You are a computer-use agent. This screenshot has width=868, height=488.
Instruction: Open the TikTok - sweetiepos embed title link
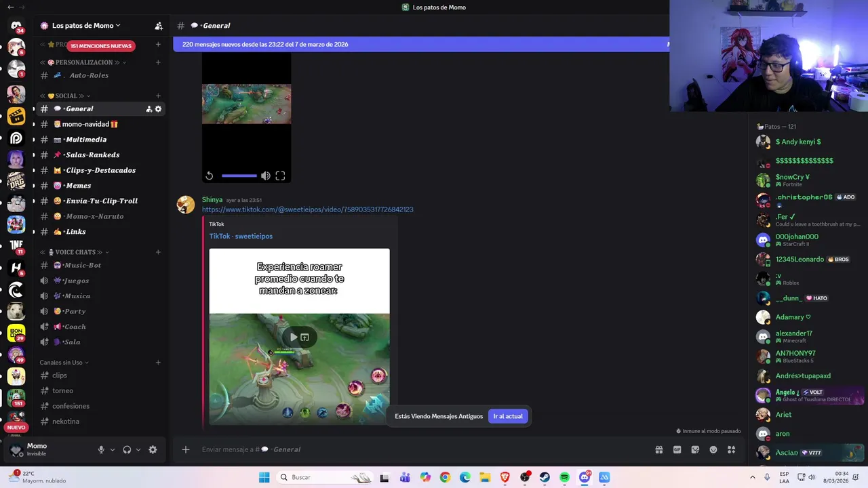(x=241, y=237)
